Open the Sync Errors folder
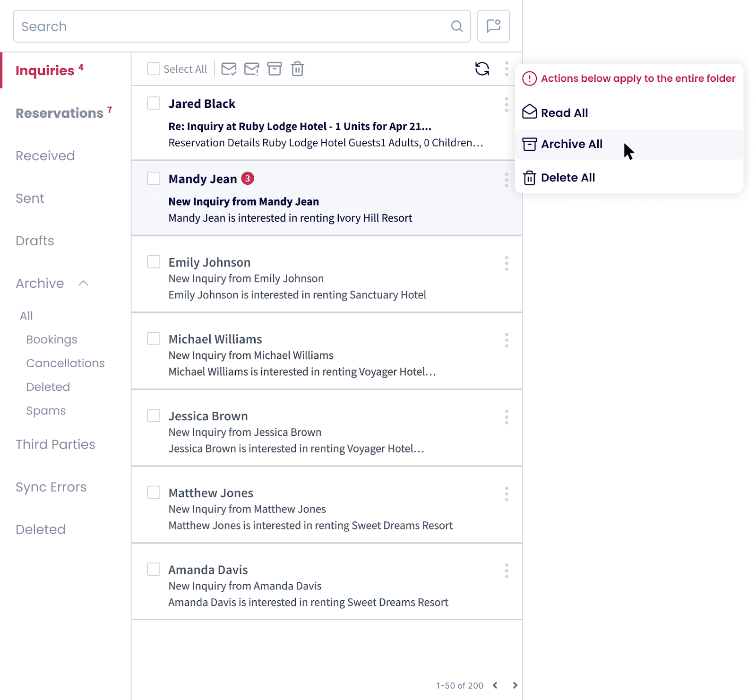The height and width of the screenshot is (700, 756). [51, 487]
